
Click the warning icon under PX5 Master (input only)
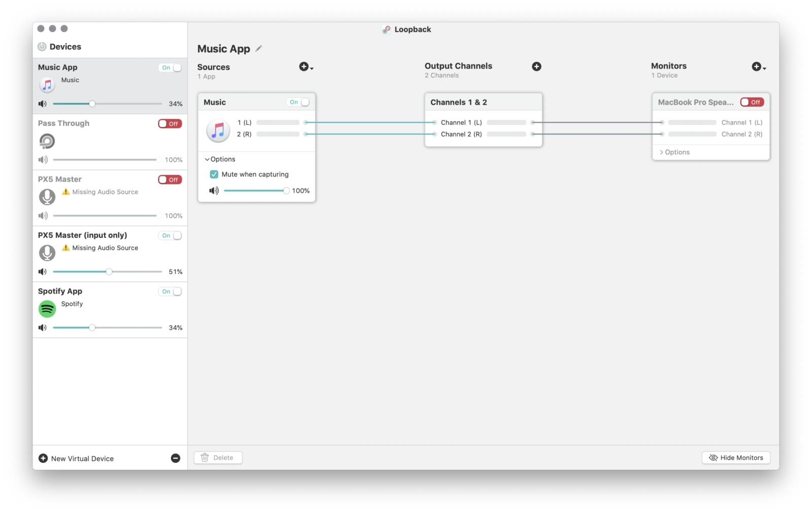point(65,247)
